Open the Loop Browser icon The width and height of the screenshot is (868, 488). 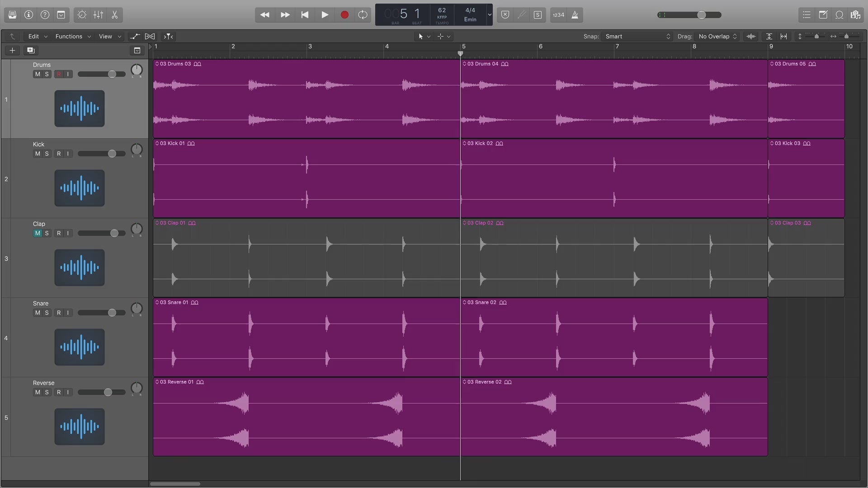point(839,15)
